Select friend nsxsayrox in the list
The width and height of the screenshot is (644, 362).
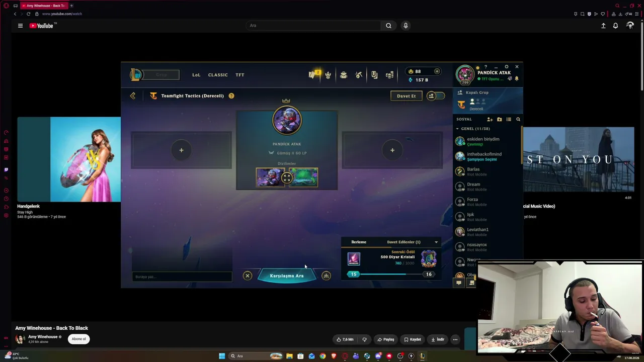click(488, 247)
